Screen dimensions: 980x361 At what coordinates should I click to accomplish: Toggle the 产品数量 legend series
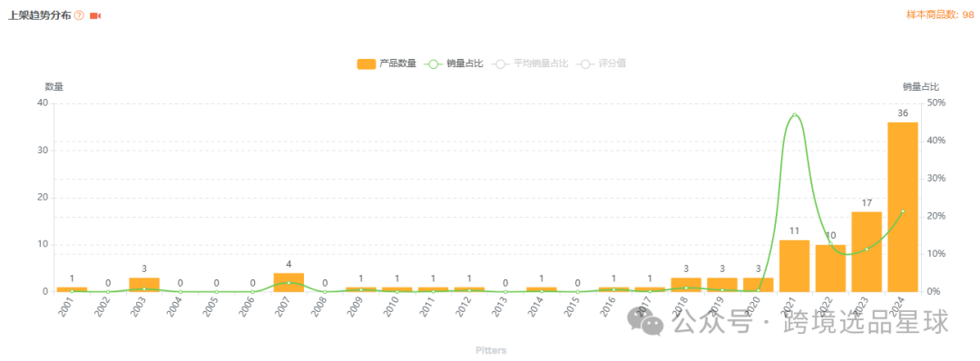click(x=387, y=63)
